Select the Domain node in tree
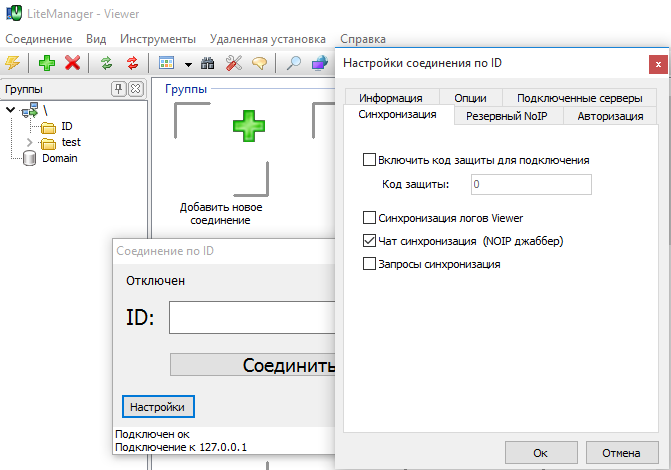Viewport: 671px width, 470px height. (59, 158)
